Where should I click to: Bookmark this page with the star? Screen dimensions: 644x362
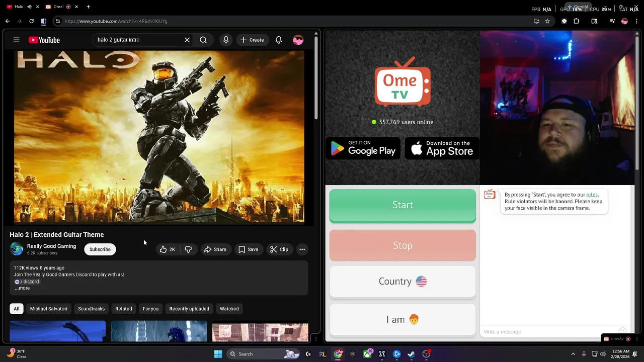(547, 21)
